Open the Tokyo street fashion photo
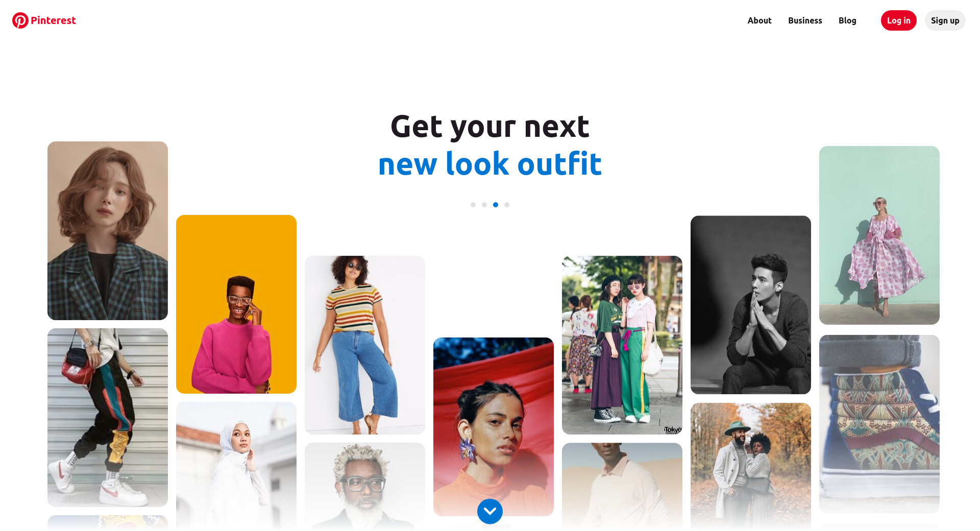The height and width of the screenshot is (531, 980). coord(622,345)
